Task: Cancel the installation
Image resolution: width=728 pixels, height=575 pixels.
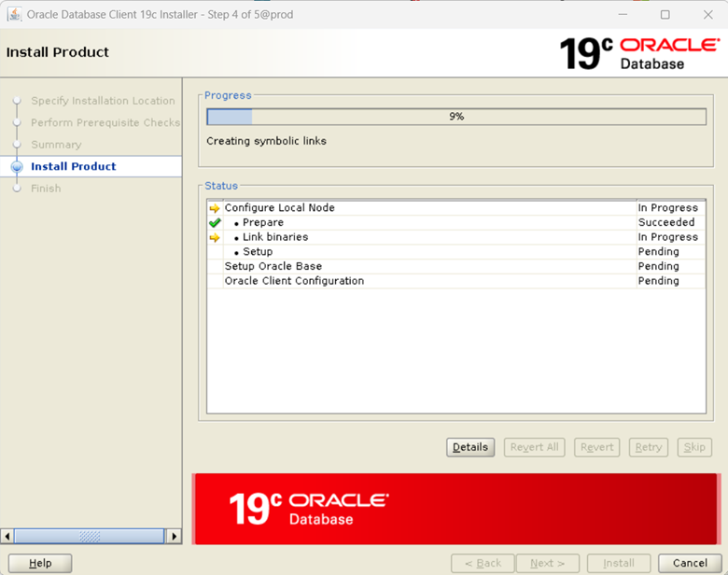Action: click(x=690, y=564)
